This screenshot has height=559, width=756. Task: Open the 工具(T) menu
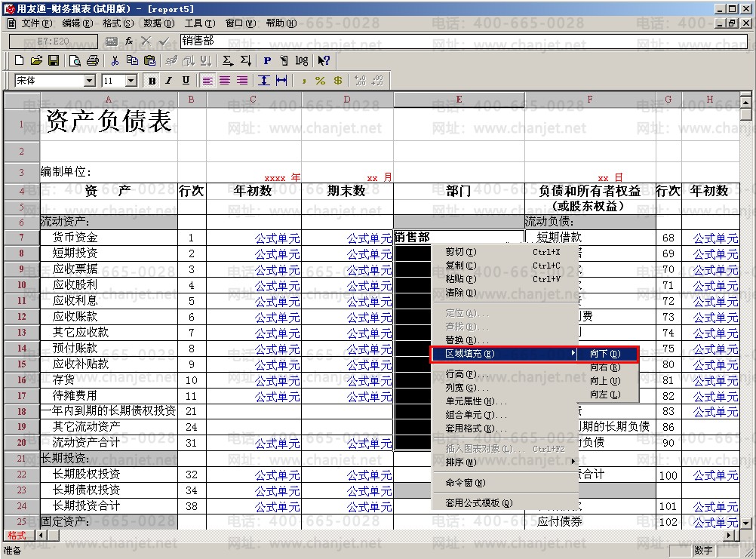(x=200, y=23)
